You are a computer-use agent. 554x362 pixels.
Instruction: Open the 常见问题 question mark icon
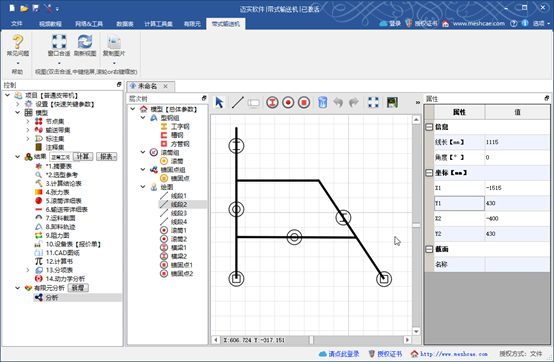coord(18,42)
